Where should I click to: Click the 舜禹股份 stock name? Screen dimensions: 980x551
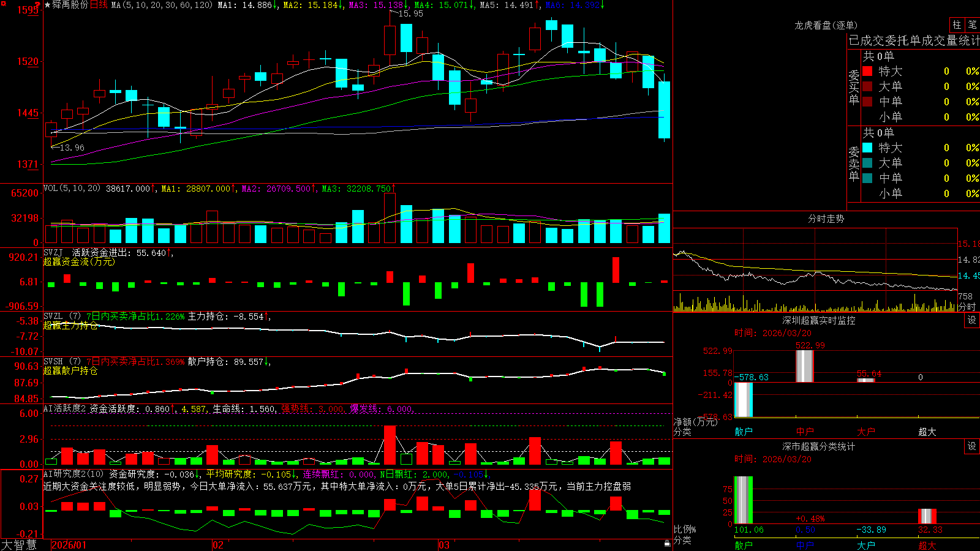pos(70,5)
